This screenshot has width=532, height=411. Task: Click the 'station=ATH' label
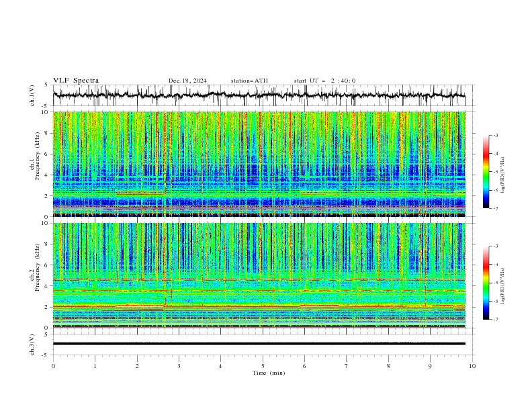coord(249,81)
